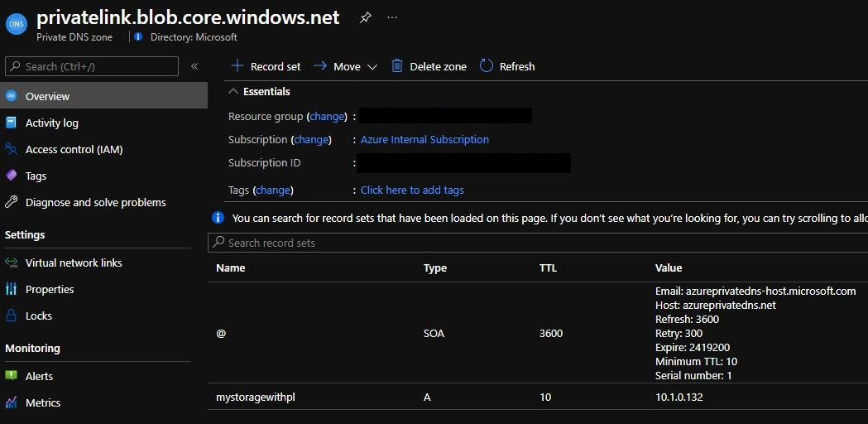868x424 pixels.
Task: Sort records by Name column
Action: tap(230, 268)
